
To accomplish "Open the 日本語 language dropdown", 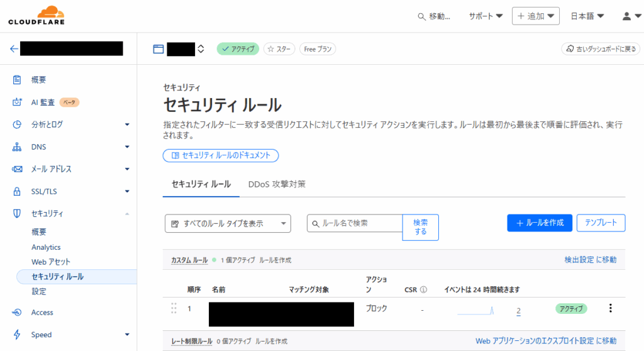I will [x=587, y=16].
